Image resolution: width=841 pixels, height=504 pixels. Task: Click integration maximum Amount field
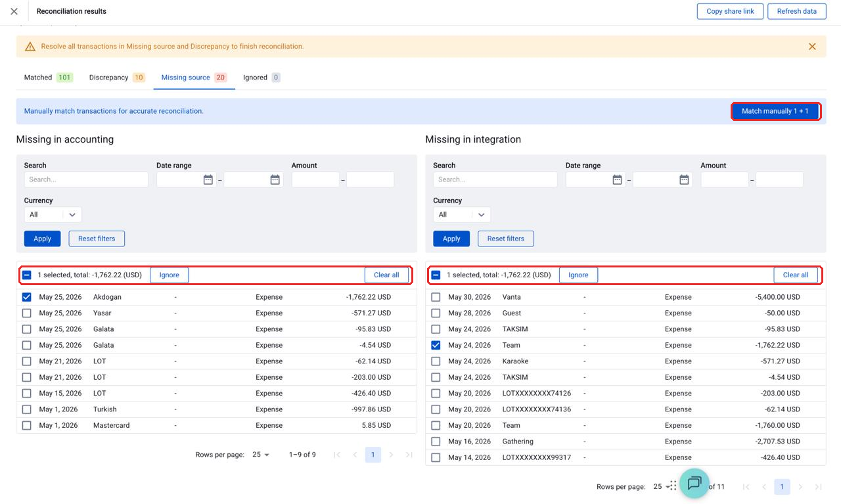[x=779, y=179]
